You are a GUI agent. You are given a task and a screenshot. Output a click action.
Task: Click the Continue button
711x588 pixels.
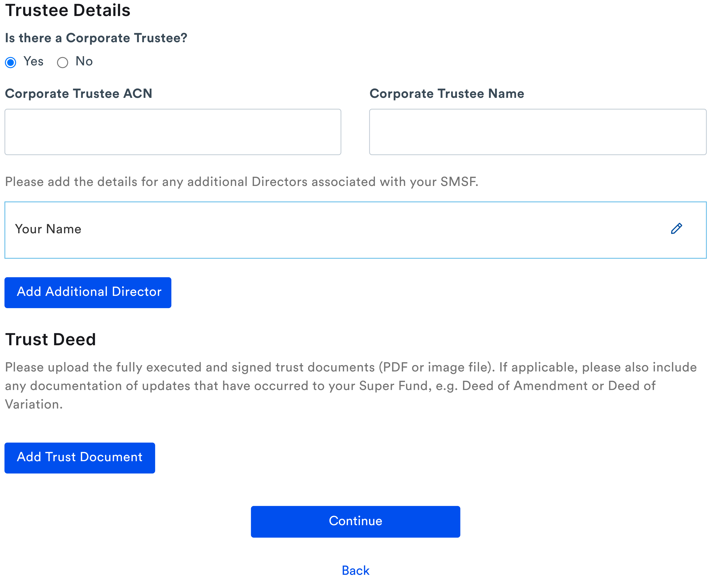356,521
